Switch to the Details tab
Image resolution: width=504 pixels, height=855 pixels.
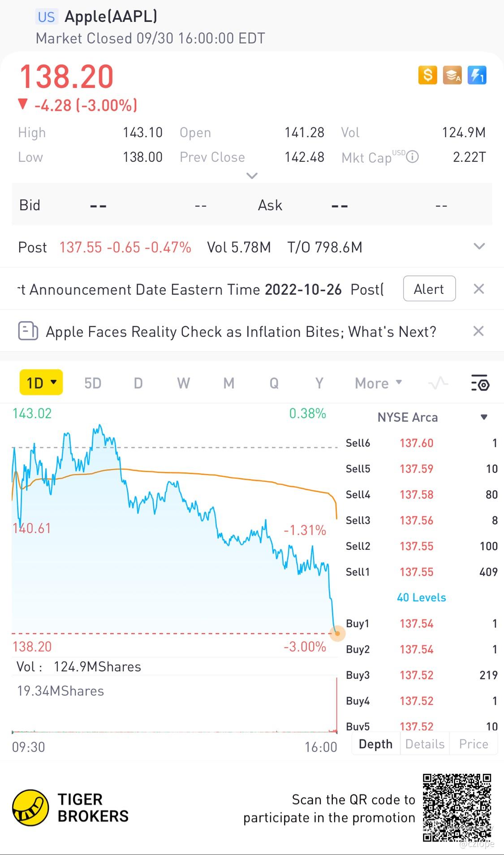pos(425,744)
